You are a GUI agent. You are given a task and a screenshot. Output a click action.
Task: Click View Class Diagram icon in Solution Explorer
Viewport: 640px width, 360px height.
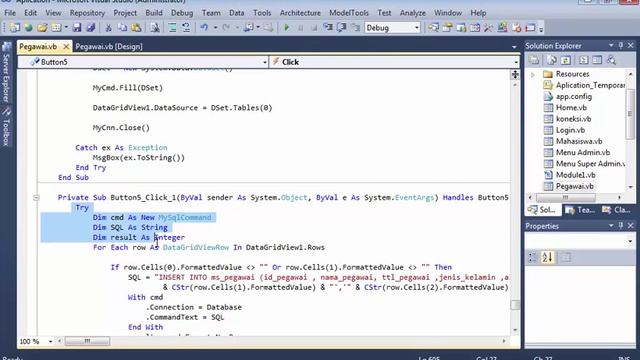pyautogui.click(x=611, y=60)
